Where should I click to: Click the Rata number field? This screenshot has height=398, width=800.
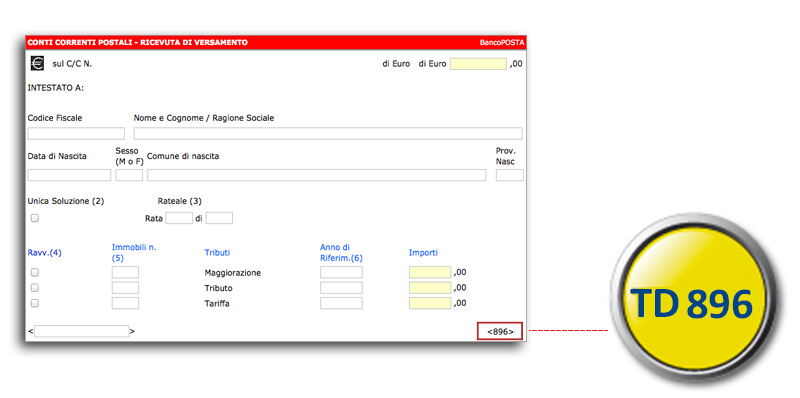[x=179, y=218]
